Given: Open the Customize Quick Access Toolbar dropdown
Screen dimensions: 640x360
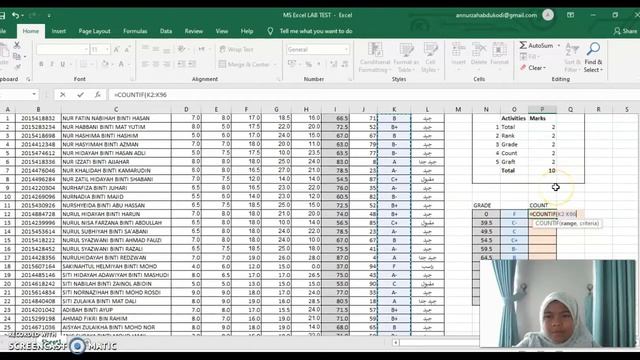Looking at the screenshot, I should point(49,16).
